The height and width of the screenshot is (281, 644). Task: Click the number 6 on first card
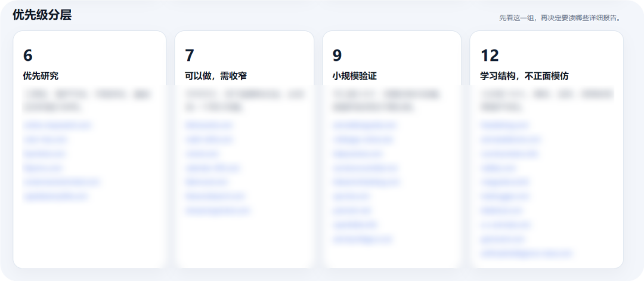click(27, 55)
